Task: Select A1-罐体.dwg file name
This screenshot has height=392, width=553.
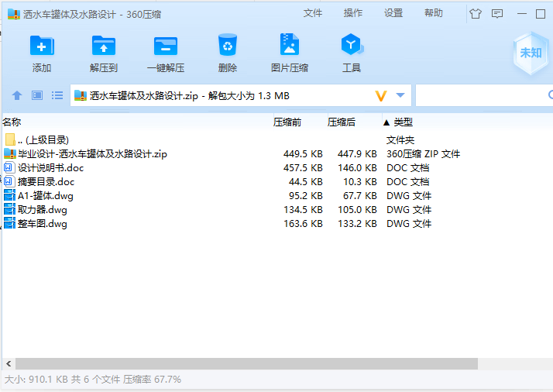Action: (46, 195)
